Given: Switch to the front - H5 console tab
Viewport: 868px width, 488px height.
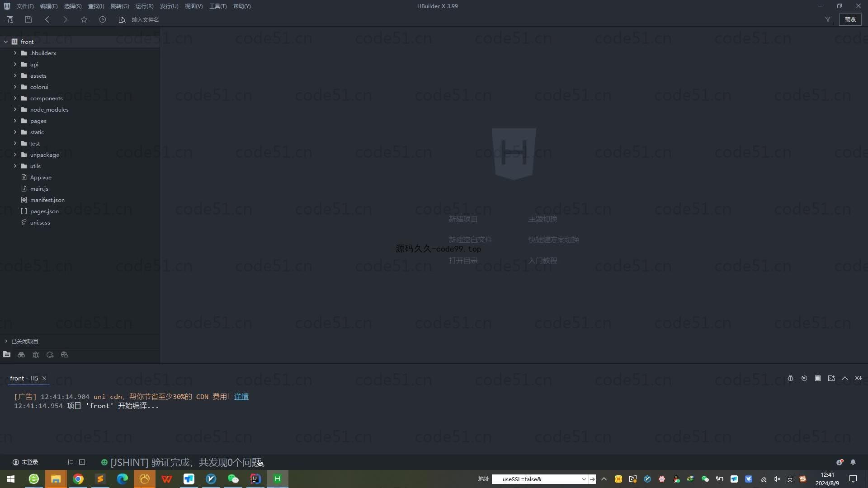Looking at the screenshot, I should 24,378.
